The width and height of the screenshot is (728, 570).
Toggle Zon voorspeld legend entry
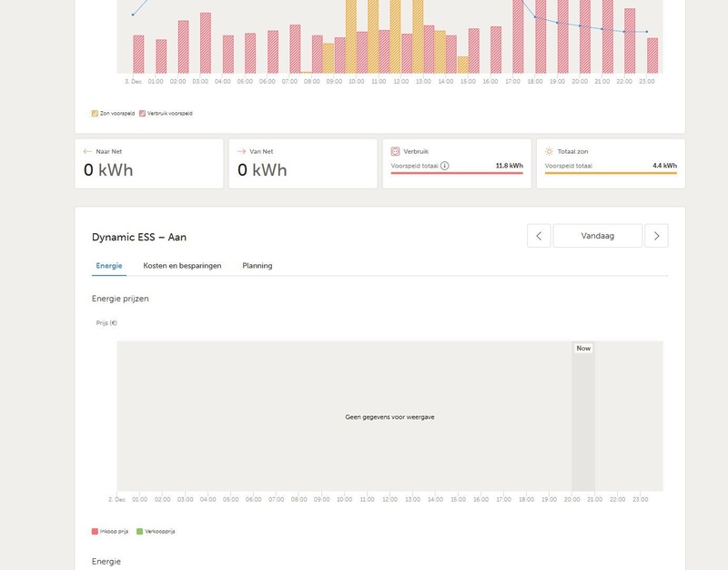(x=113, y=113)
